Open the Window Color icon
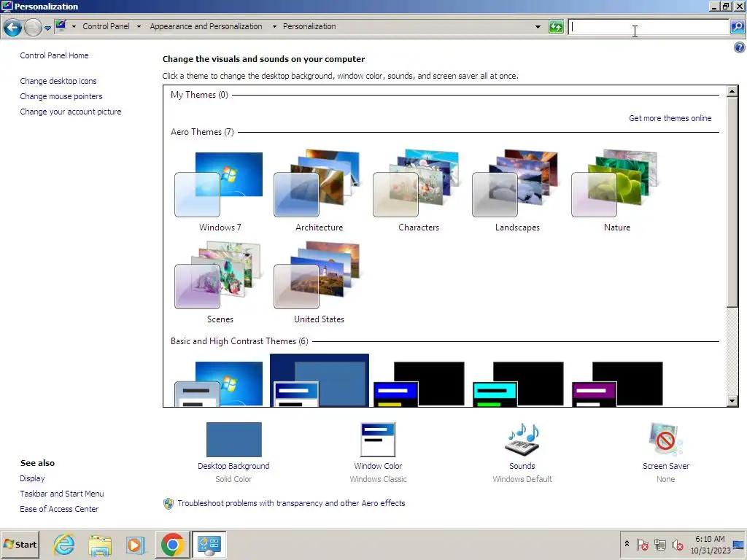This screenshot has width=747, height=560. click(x=378, y=439)
